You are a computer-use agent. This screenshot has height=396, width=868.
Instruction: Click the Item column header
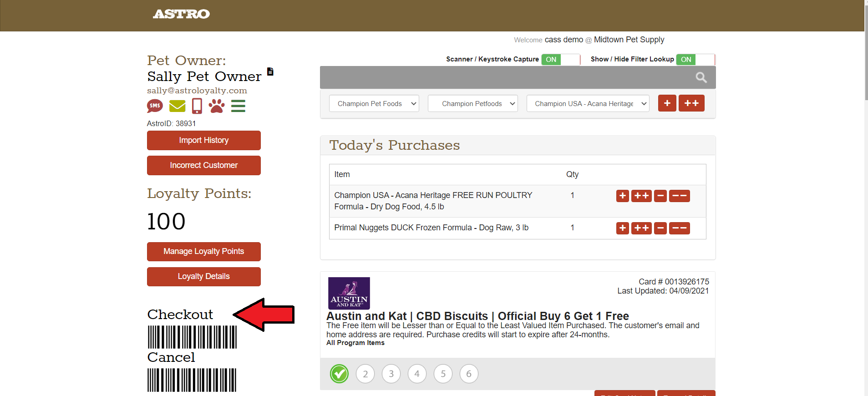coord(342,174)
